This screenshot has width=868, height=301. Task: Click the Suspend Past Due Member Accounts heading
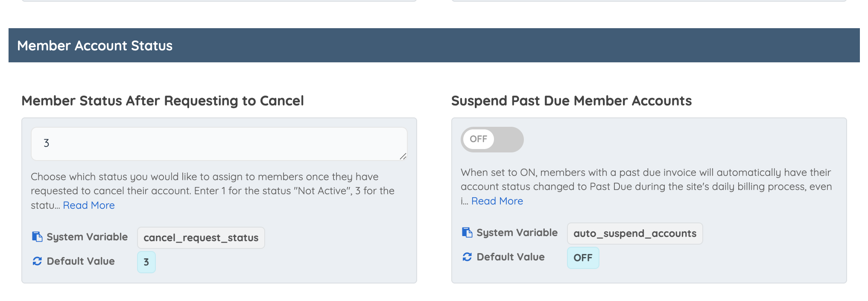(x=571, y=101)
